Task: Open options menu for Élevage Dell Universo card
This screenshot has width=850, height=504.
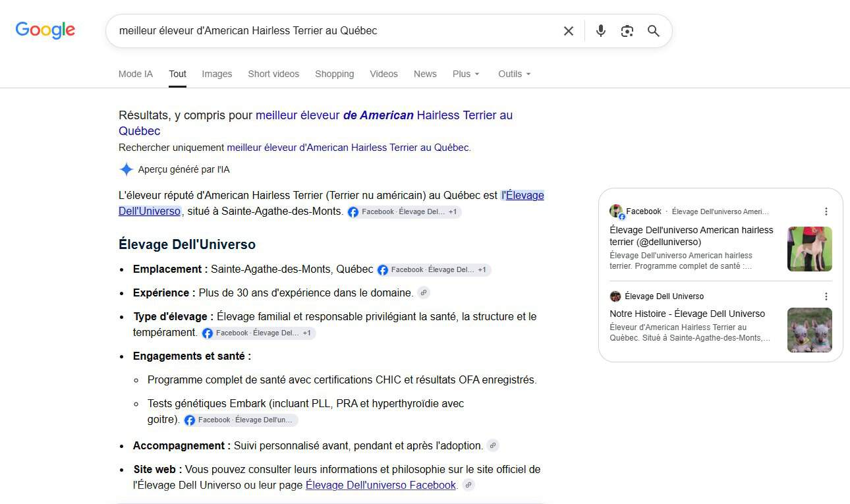Action: (x=826, y=296)
